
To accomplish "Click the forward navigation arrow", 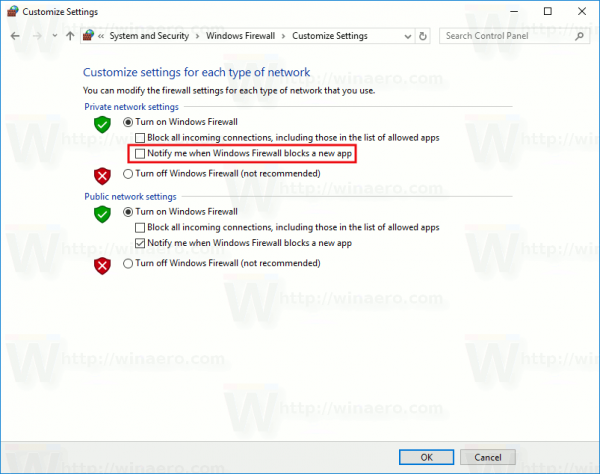I will tap(38, 36).
